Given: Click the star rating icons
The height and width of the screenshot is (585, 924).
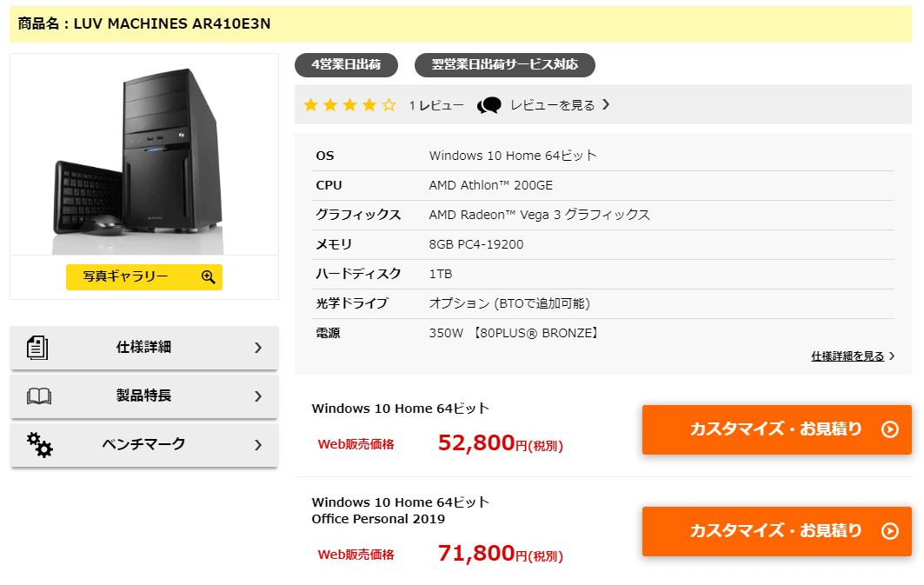Looking at the screenshot, I should (349, 105).
